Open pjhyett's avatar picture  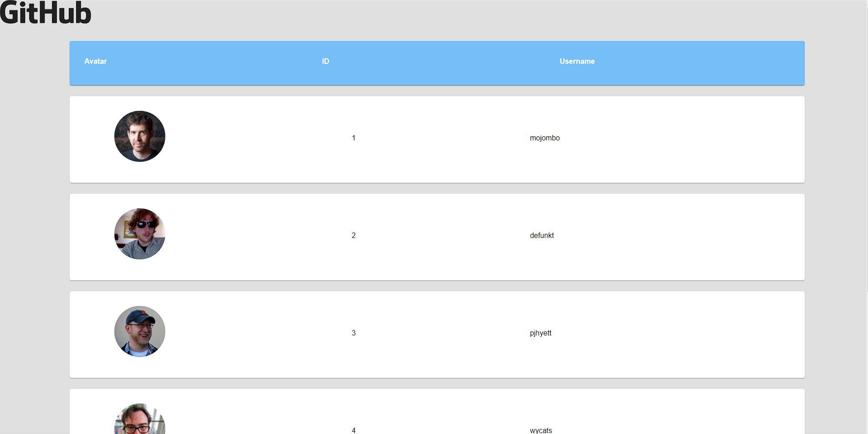click(x=140, y=331)
